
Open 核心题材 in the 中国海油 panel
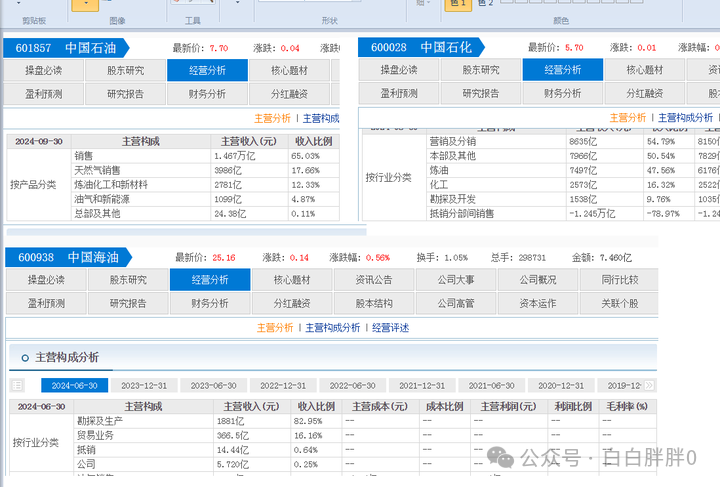tap(292, 280)
